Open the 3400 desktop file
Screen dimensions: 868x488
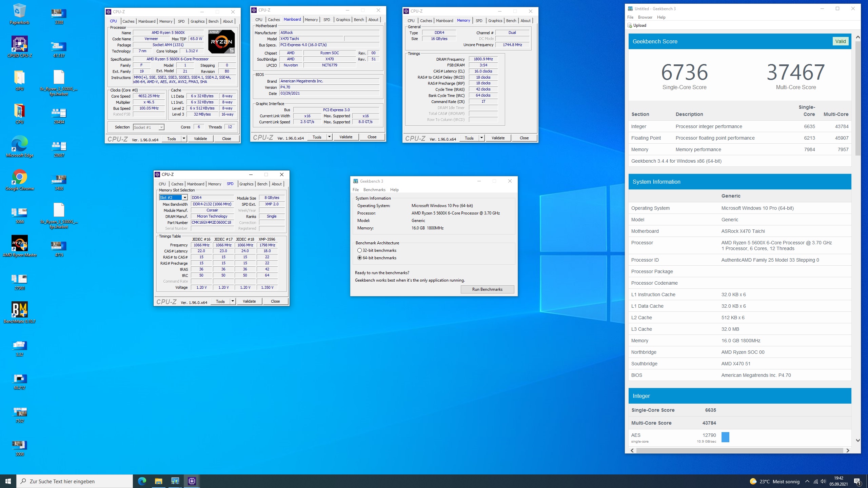click(59, 182)
